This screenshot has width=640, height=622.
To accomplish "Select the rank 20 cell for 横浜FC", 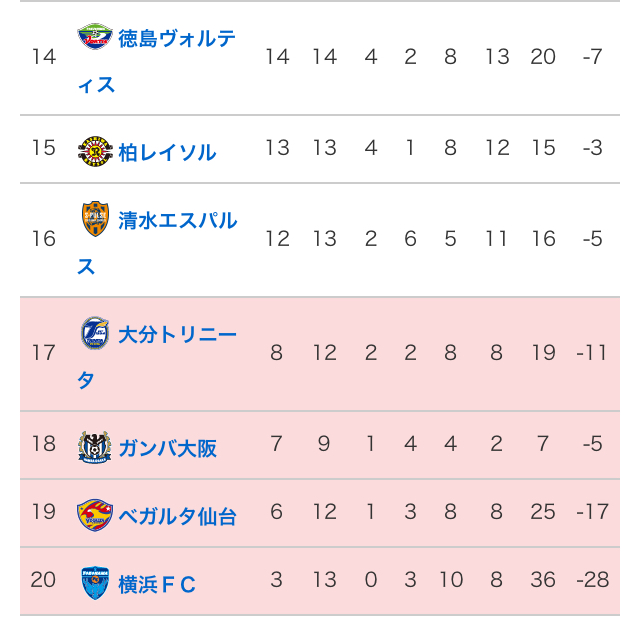I will [x=43, y=580].
